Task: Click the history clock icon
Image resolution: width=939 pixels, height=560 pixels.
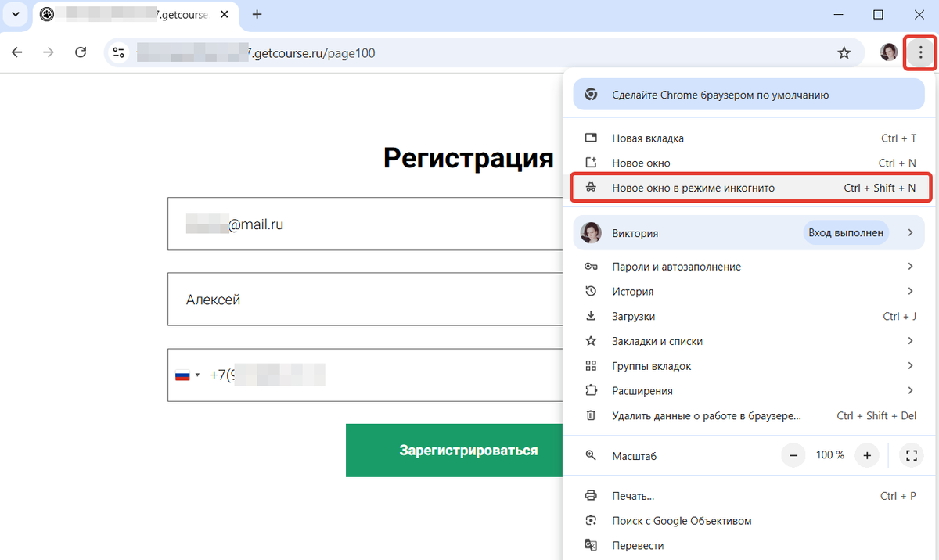Action: pos(592,291)
